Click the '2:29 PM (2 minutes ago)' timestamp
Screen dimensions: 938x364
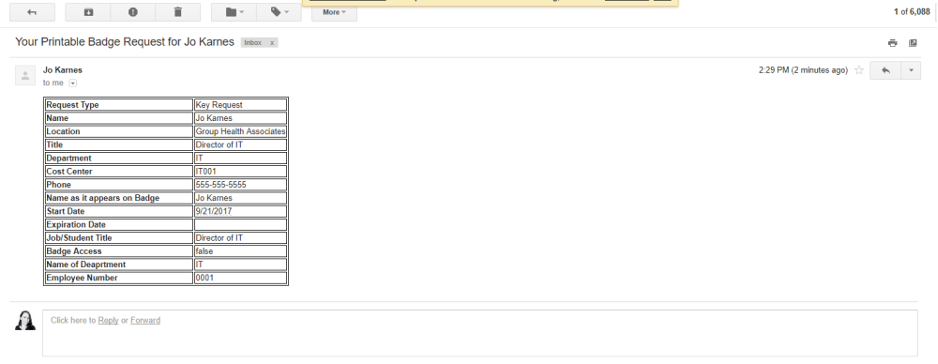click(803, 70)
